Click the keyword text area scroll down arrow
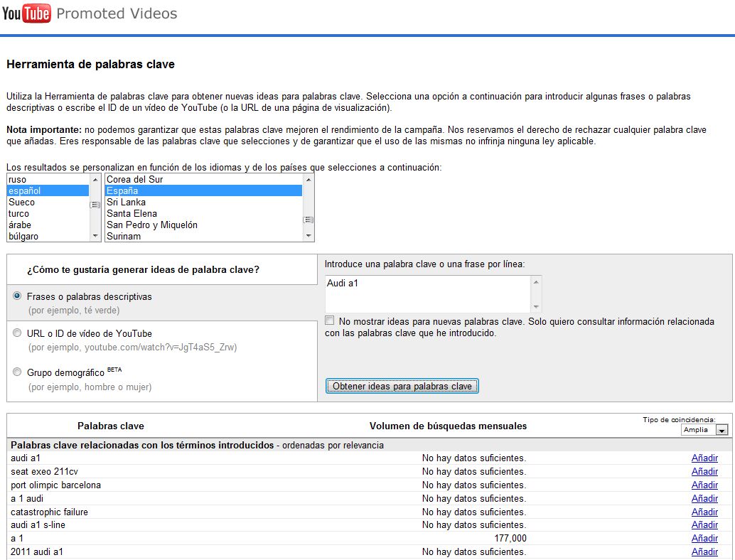This screenshot has height=560, width=735. click(x=536, y=307)
